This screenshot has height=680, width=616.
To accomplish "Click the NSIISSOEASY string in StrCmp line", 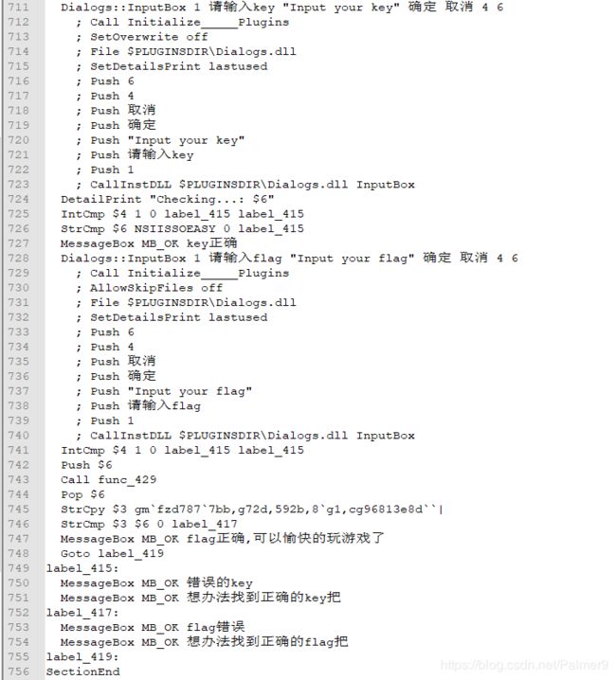I will 174,228.
